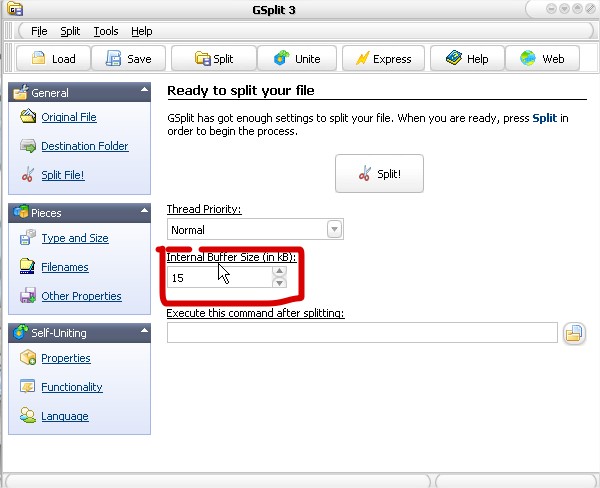This screenshot has width=600, height=488.
Task: Click the big Split! button
Action: [x=379, y=173]
